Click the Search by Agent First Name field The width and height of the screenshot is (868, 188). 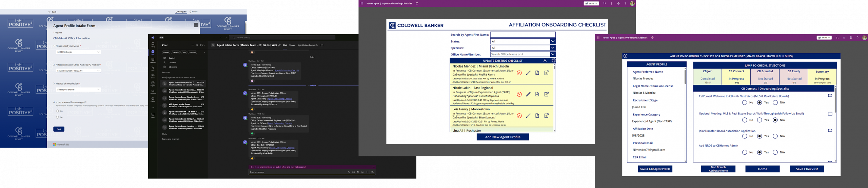523,35
